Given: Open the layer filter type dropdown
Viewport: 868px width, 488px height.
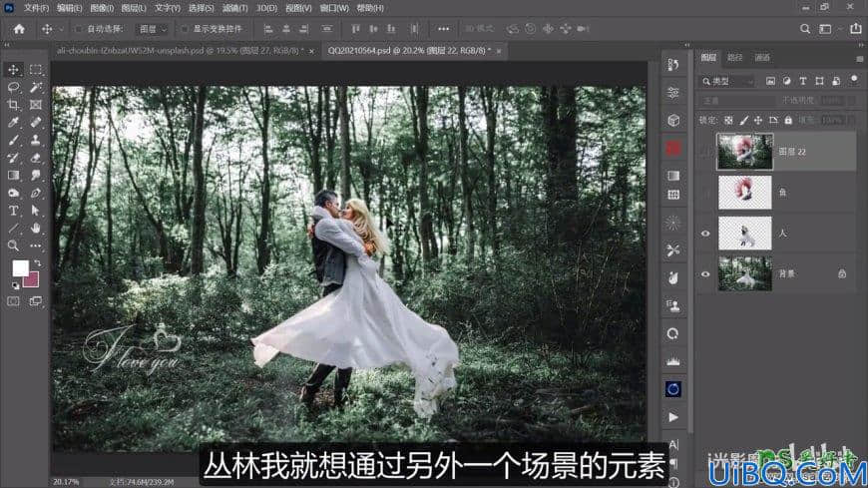Looking at the screenshot, I should 728,81.
